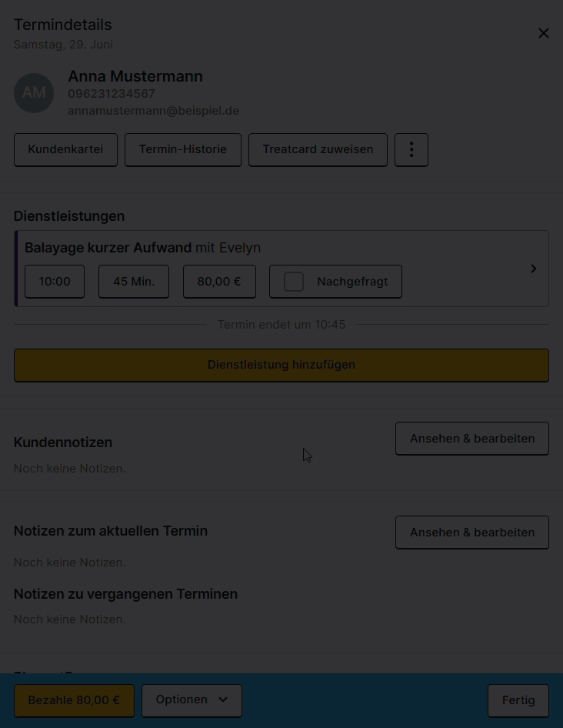This screenshot has width=563, height=728.
Task: Click the Fertig button
Action: pos(518,700)
